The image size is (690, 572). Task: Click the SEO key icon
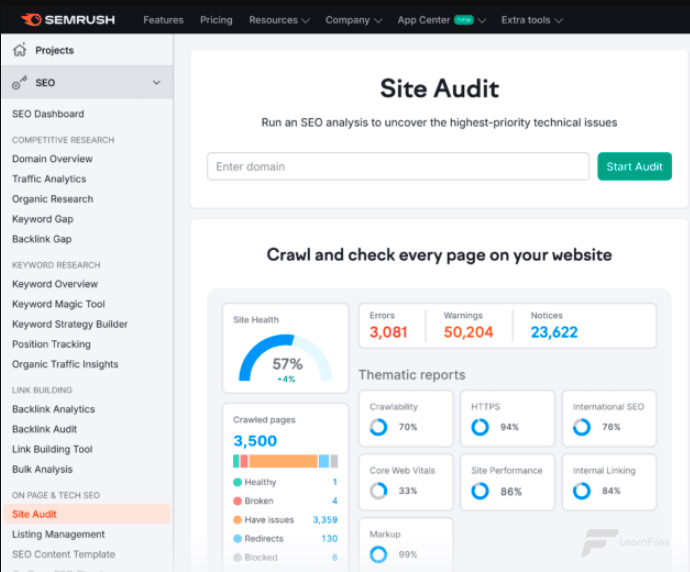click(19, 82)
